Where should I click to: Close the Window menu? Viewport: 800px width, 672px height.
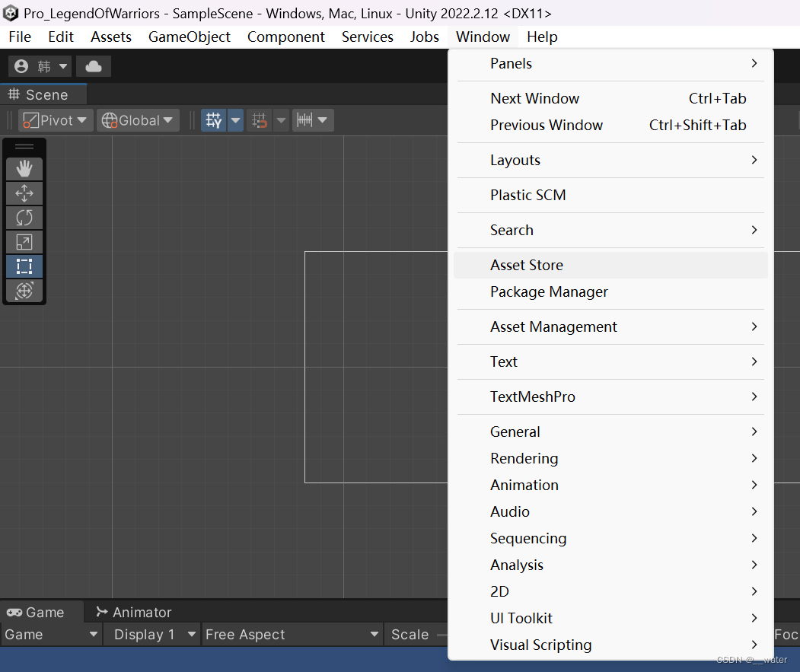pyautogui.click(x=483, y=37)
